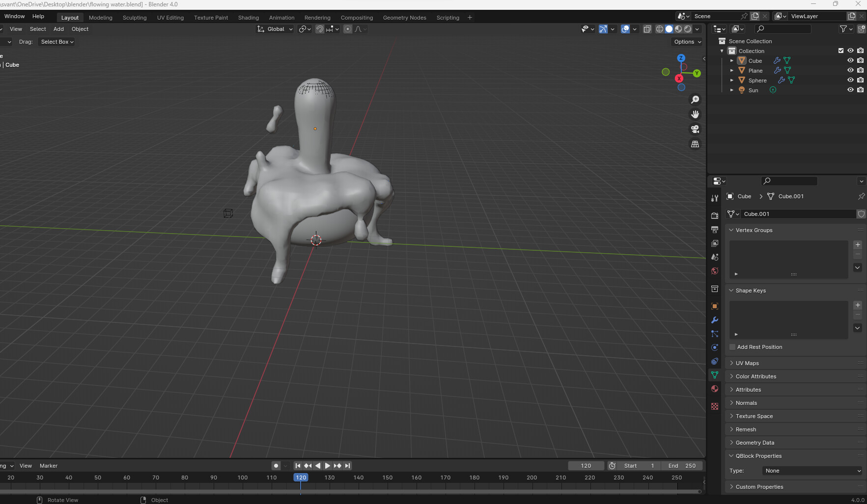867x504 pixels.
Task: Open the Material properties tab
Action: click(715, 389)
